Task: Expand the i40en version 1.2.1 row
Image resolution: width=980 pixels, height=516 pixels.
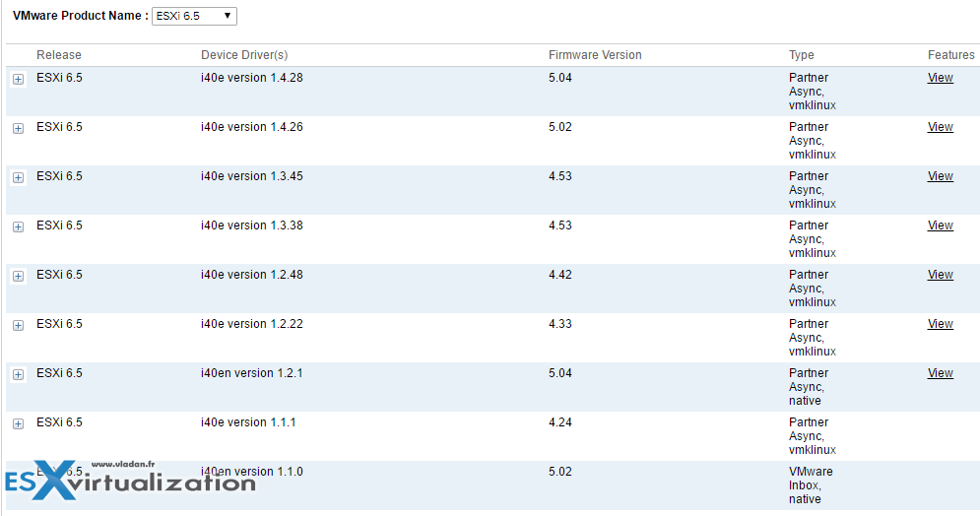Action: point(18,374)
